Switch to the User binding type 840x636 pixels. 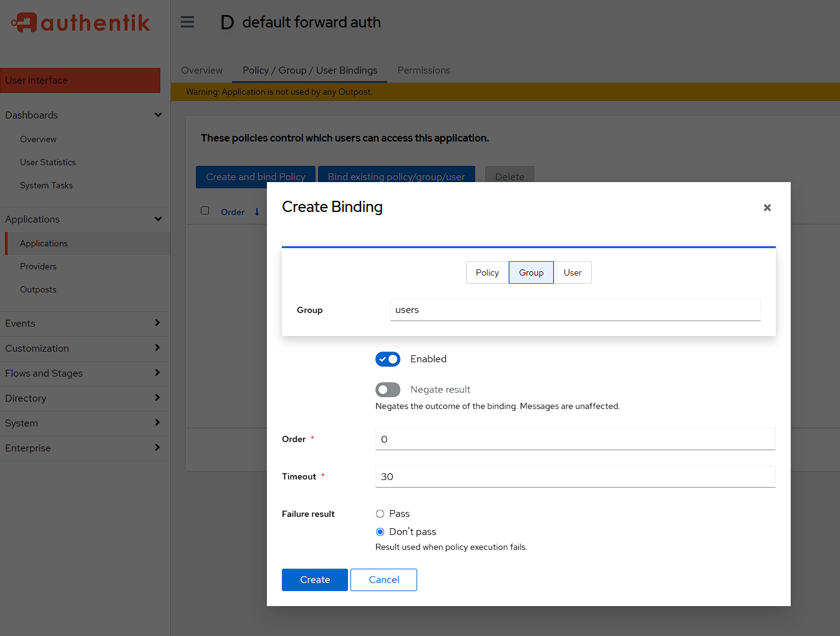click(x=572, y=272)
